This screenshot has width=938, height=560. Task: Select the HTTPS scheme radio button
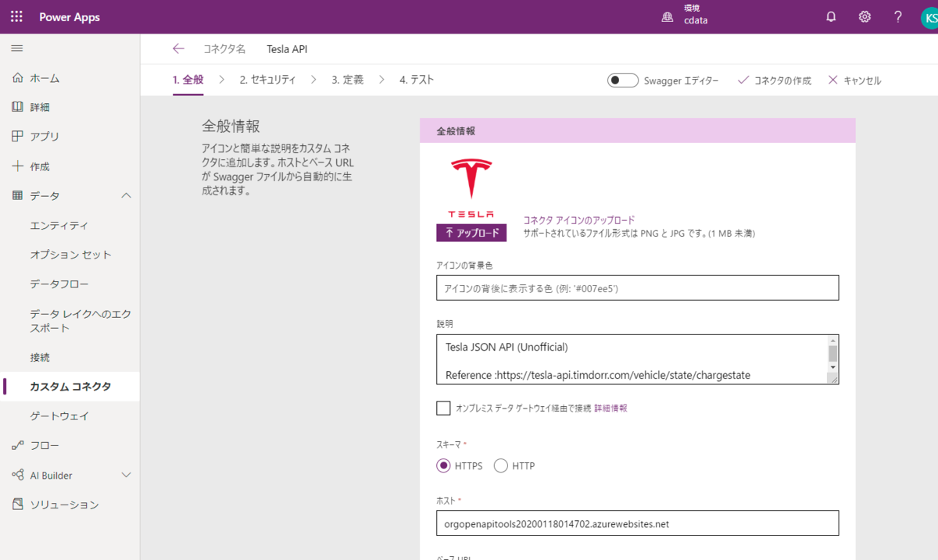tap(443, 465)
